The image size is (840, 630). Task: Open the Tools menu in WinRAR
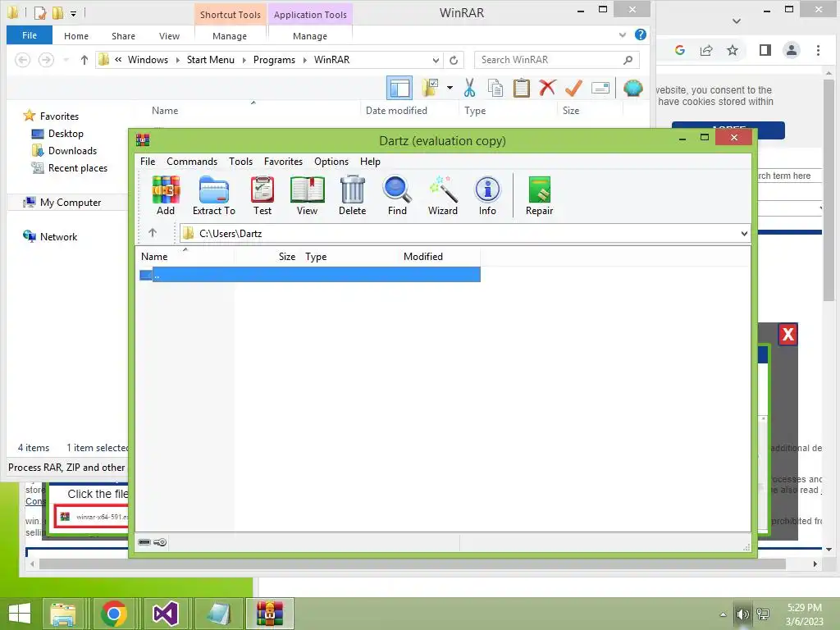pos(240,162)
